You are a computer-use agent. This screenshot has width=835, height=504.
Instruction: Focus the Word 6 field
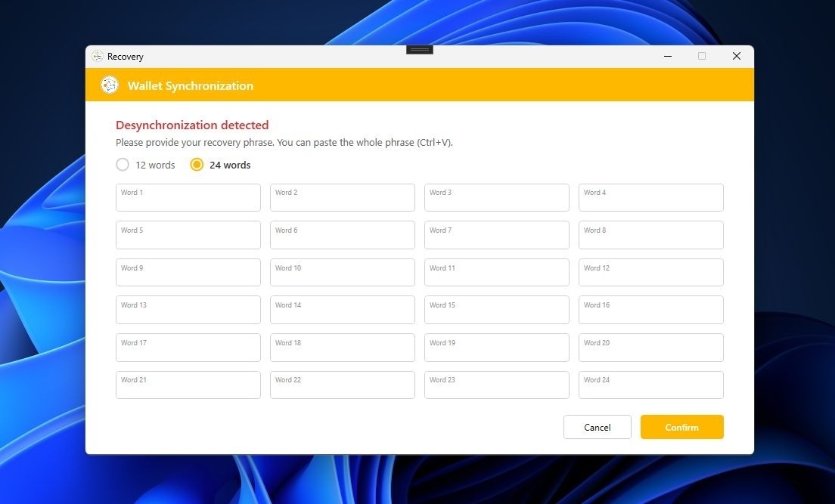tap(343, 235)
